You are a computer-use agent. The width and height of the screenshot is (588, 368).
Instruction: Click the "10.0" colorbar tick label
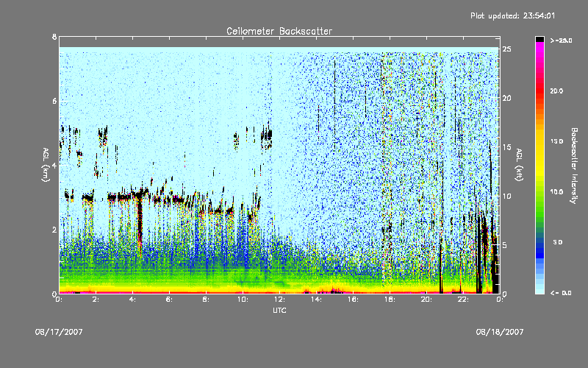[556, 192]
